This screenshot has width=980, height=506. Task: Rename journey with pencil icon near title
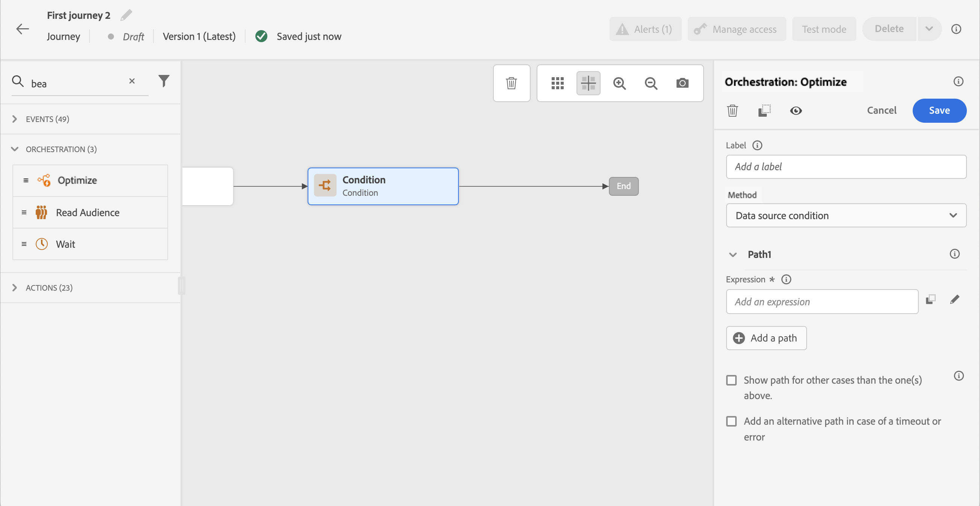coord(126,15)
